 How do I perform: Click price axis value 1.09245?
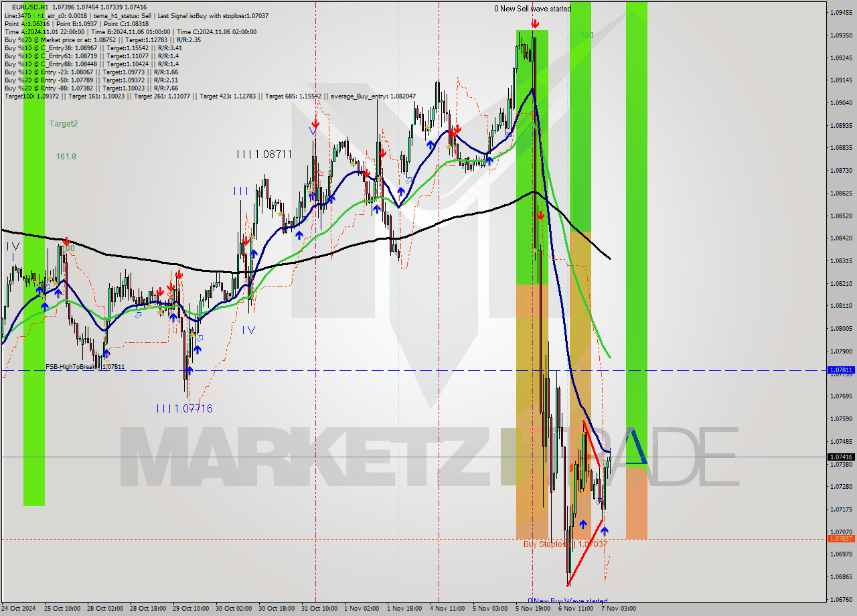click(x=841, y=58)
